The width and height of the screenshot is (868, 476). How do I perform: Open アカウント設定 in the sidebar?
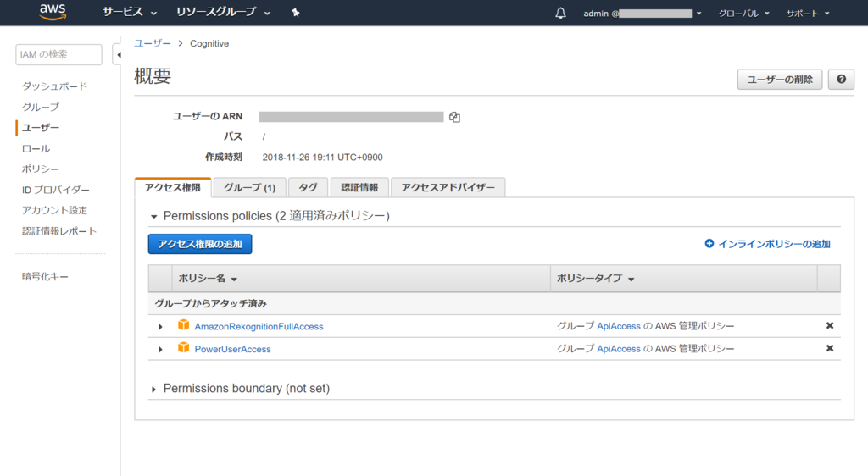[54, 210]
